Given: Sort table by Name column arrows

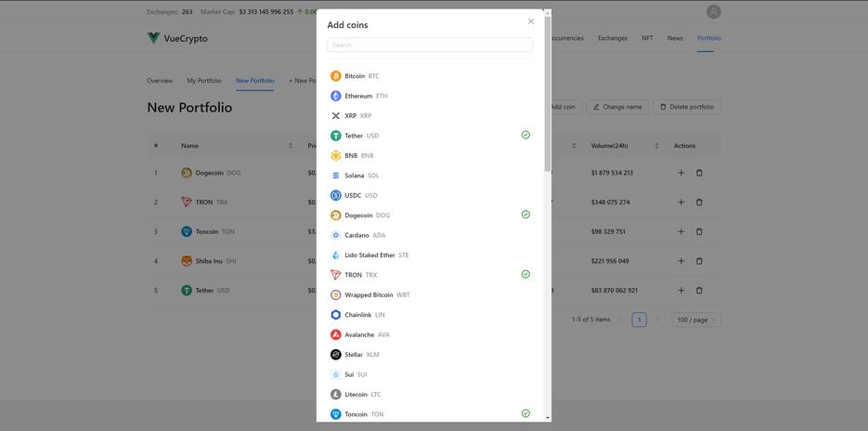Looking at the screenshot, I should (x=291, y=146).
